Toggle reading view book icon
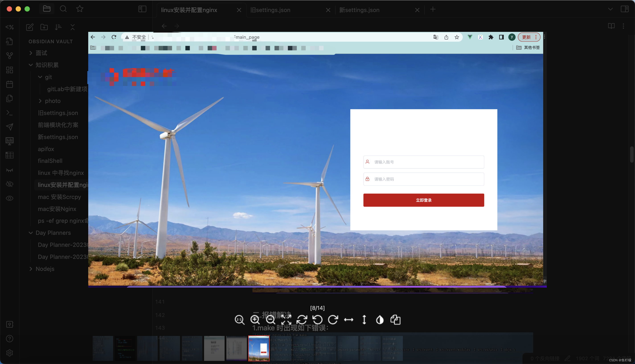 click(x=611, y=26)
